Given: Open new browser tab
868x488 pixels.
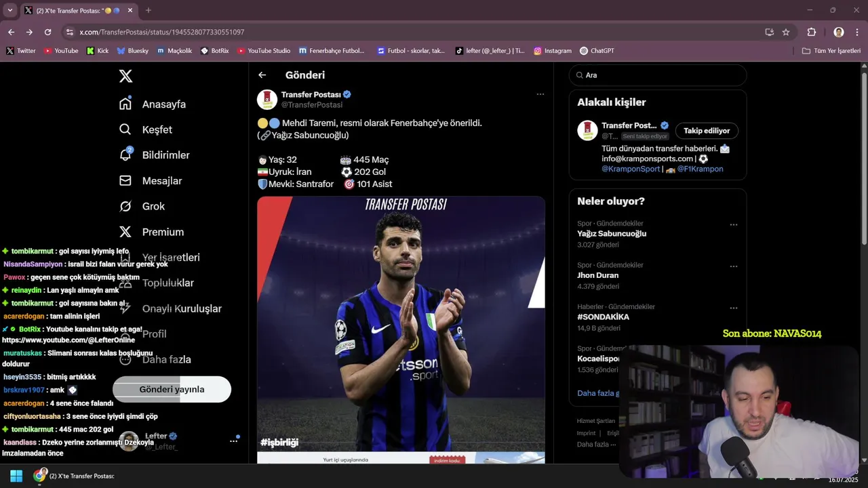Looking at the screenshot, I should coord(149,10).
